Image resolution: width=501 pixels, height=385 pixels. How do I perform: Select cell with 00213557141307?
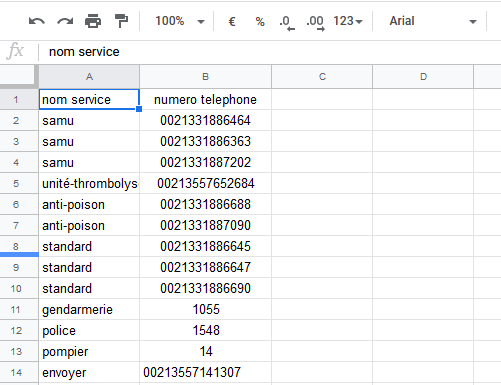pyautogui.click(x=205, y=372)
